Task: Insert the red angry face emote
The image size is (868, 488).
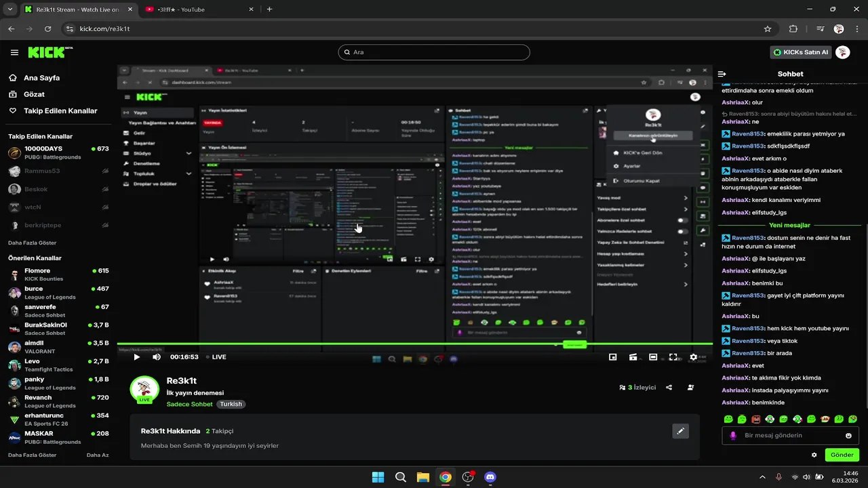Action: click(x=756, y=420)
